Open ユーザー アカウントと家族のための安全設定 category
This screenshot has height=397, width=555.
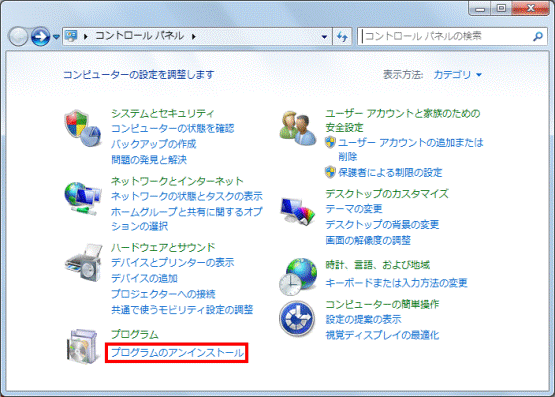[403, 120]
